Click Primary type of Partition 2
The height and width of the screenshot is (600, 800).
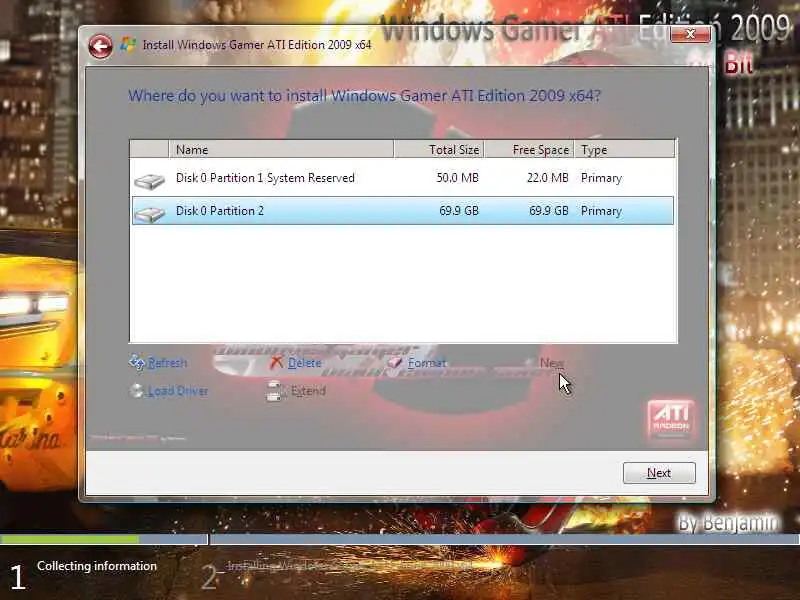pos(602,211)
